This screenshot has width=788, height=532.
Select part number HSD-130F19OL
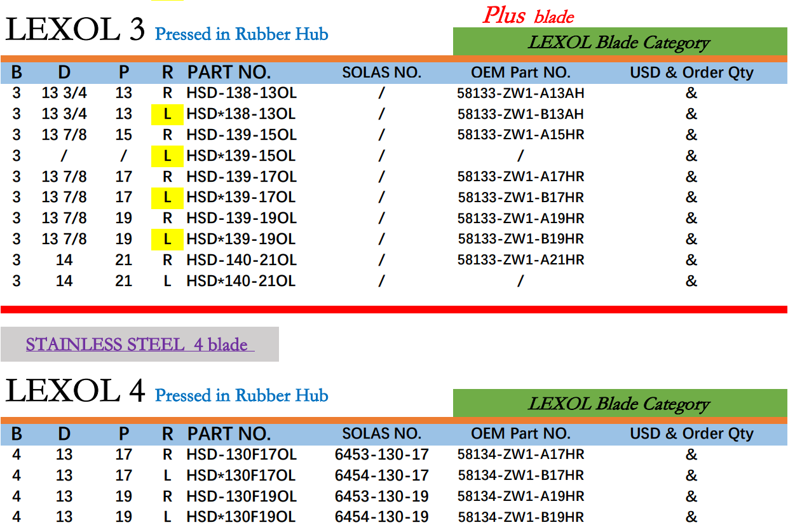(241, 496)
